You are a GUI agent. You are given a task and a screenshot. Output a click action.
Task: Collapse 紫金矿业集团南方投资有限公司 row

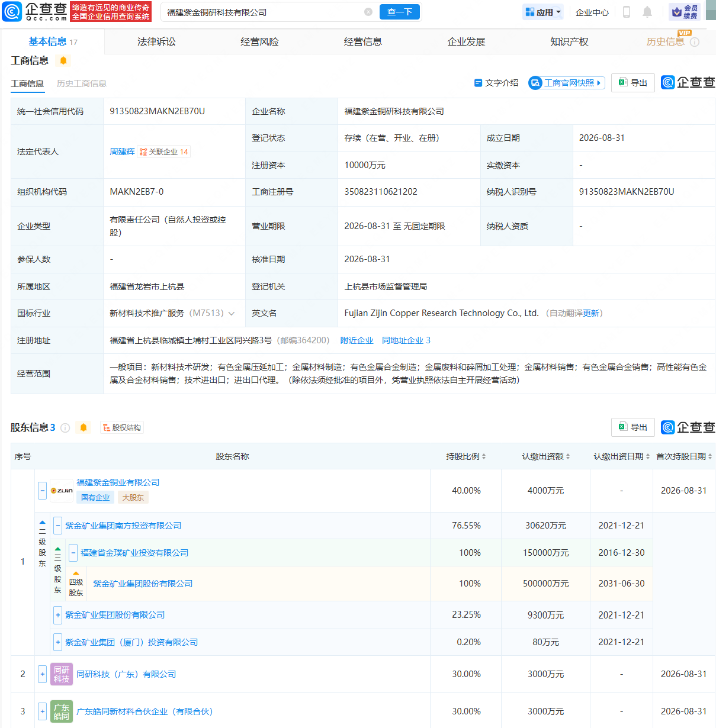(58, 526)
